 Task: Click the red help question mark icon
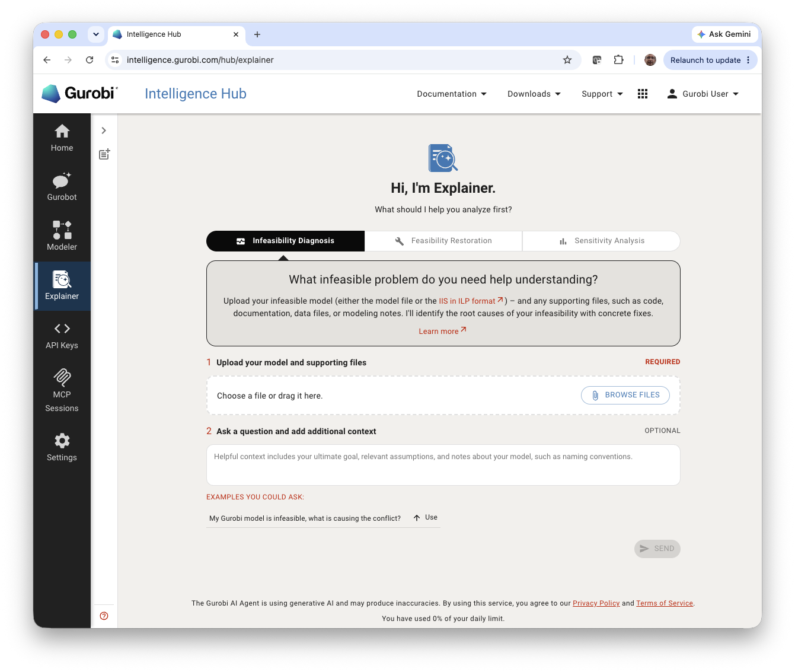click(104, 616)
